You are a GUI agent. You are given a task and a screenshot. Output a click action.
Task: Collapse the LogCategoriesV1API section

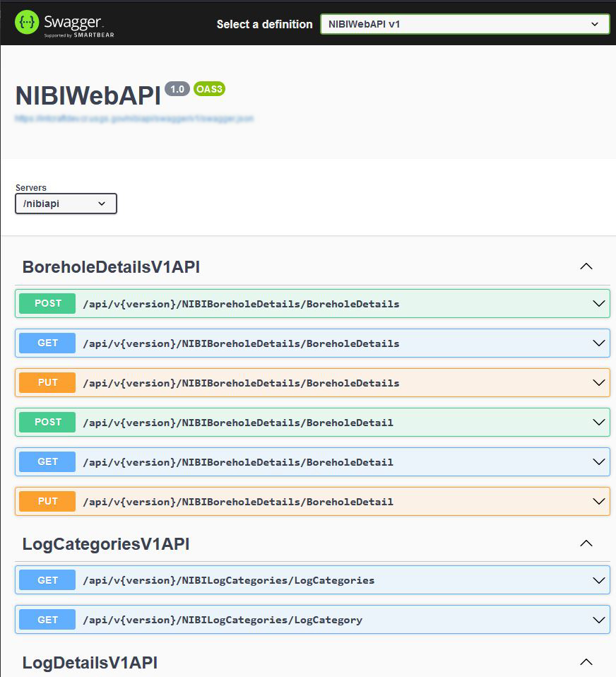point(586,543)
